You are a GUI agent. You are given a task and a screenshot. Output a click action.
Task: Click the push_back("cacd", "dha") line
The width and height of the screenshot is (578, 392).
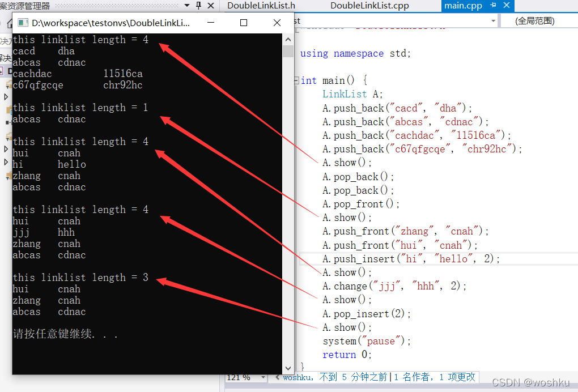[x=397, y=108]
